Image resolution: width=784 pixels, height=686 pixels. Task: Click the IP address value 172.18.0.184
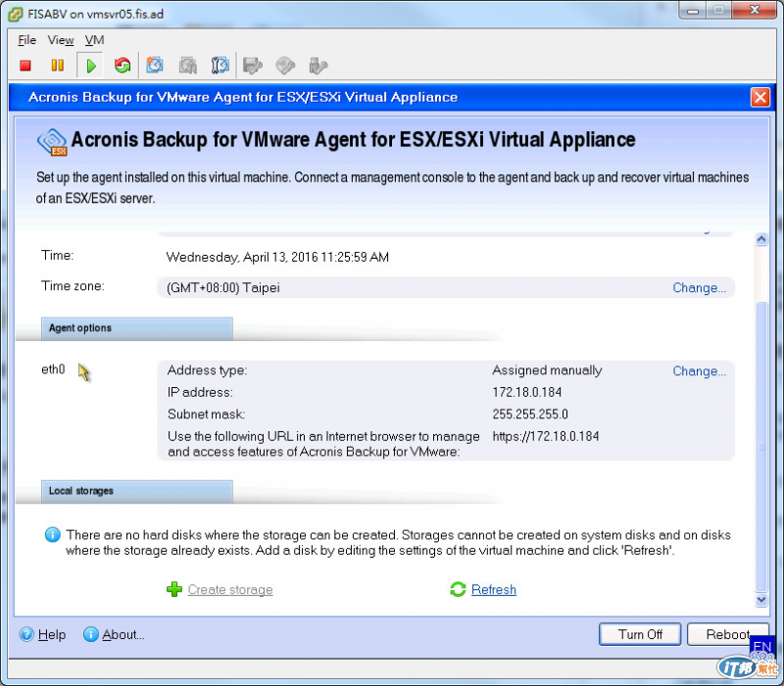[527, 393]
